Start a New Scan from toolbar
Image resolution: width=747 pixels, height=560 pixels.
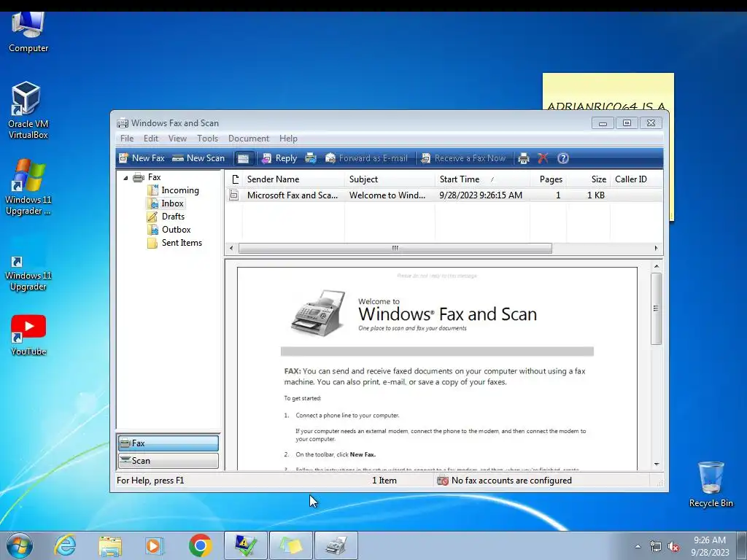pyautogui.click(x=198, y=158)
